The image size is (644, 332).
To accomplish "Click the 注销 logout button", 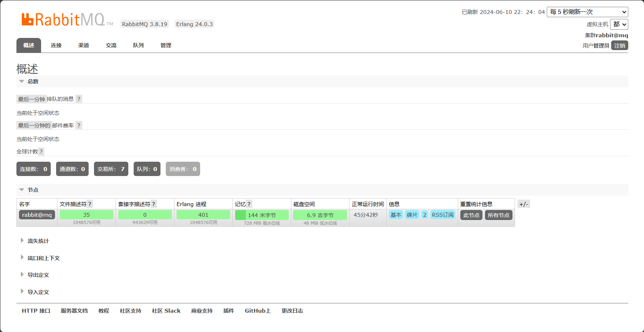I will pyautogui.click(x=619, y=45).
